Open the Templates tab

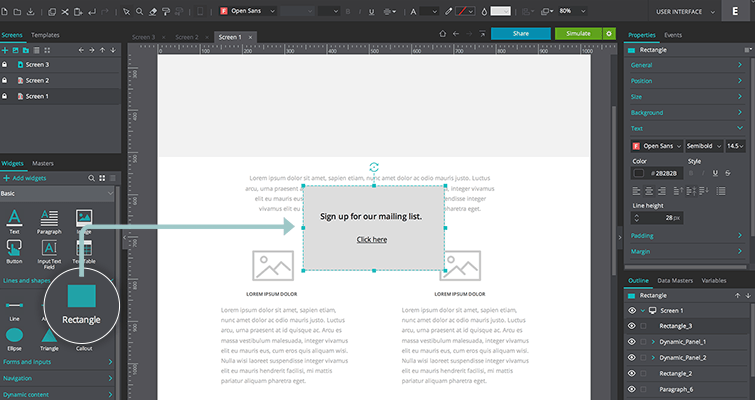45,35
